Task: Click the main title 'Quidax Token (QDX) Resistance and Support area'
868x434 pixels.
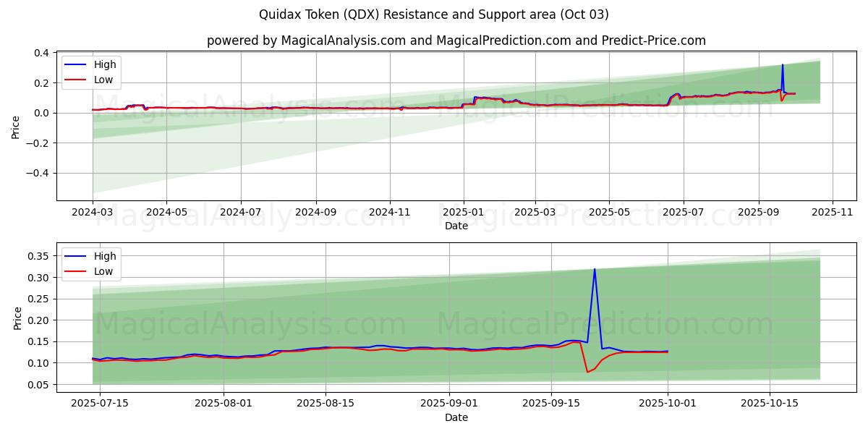Action: pos(433,14)
